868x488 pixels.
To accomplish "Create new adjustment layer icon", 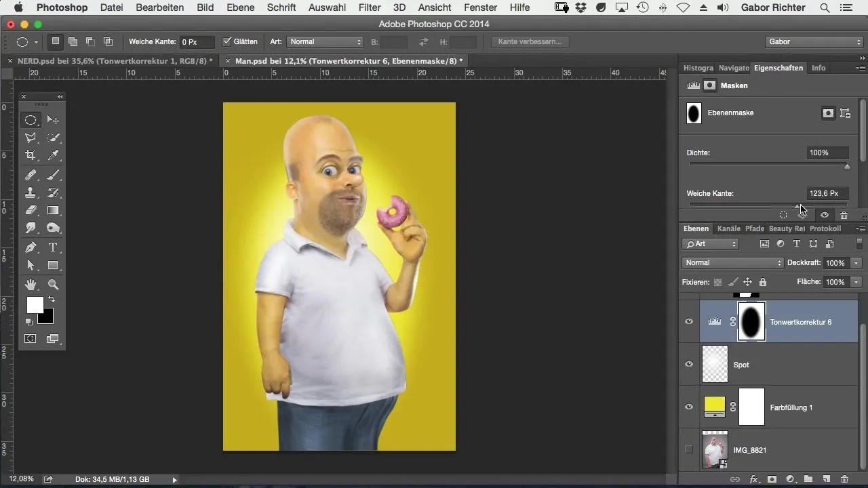I will coord(790,479).
